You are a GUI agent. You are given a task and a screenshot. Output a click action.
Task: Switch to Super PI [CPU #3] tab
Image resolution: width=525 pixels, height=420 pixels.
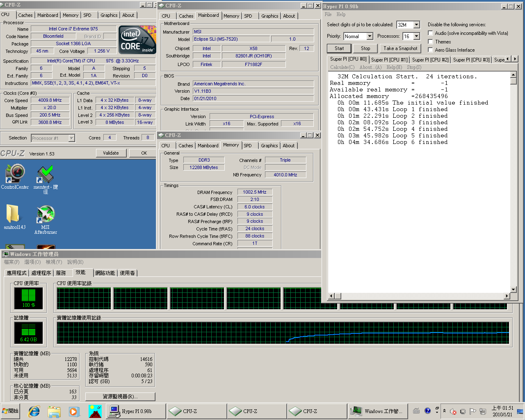coord(471,59)
